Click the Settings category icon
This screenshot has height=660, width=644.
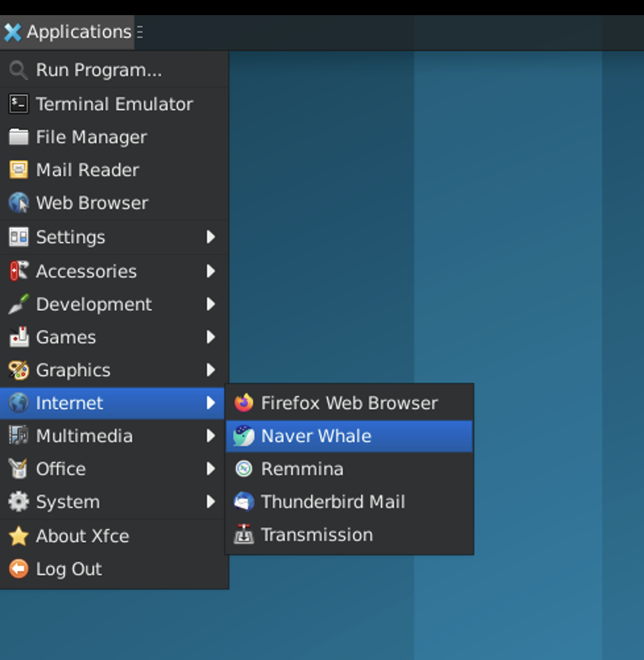point(18,237)
